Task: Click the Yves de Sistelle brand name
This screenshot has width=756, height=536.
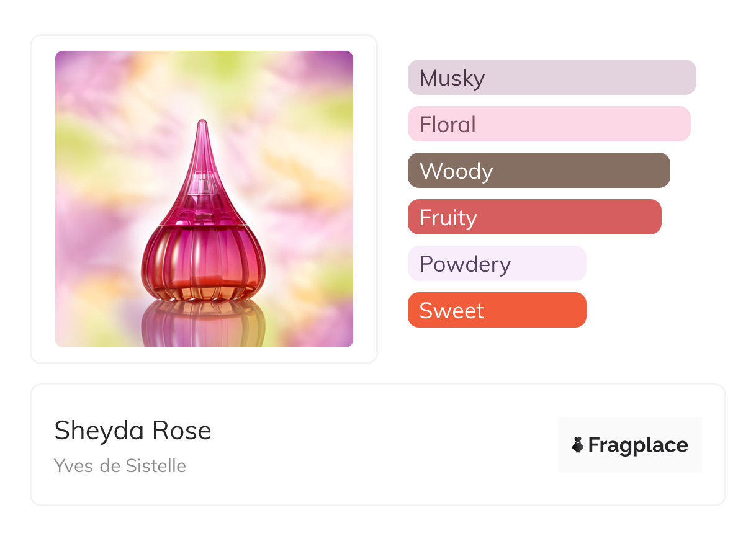Action: tap(120, 465)
